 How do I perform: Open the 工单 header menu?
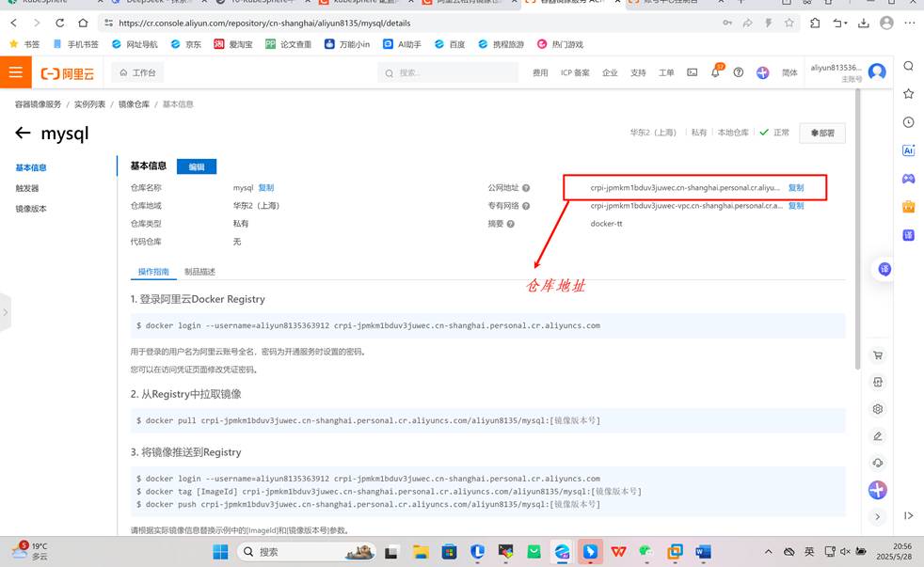click(666, 73)
